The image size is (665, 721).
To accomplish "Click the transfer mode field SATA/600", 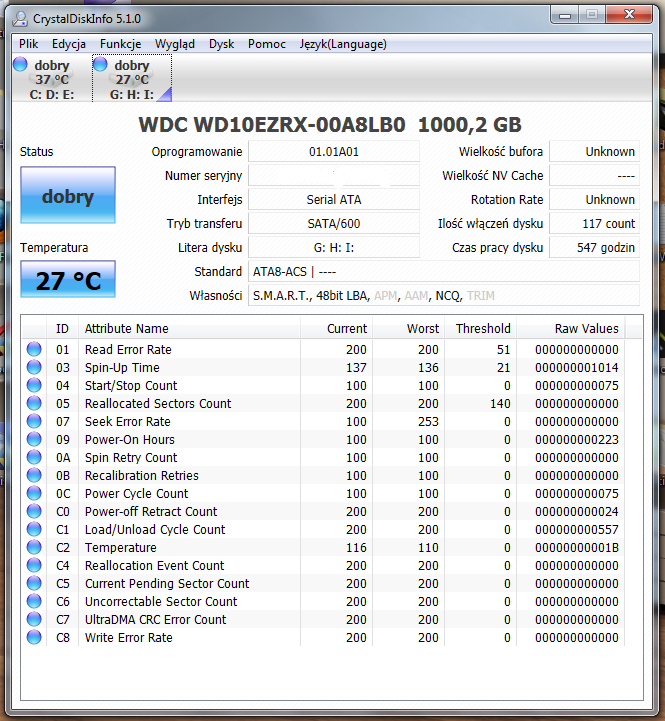I will tap(334, 223).
